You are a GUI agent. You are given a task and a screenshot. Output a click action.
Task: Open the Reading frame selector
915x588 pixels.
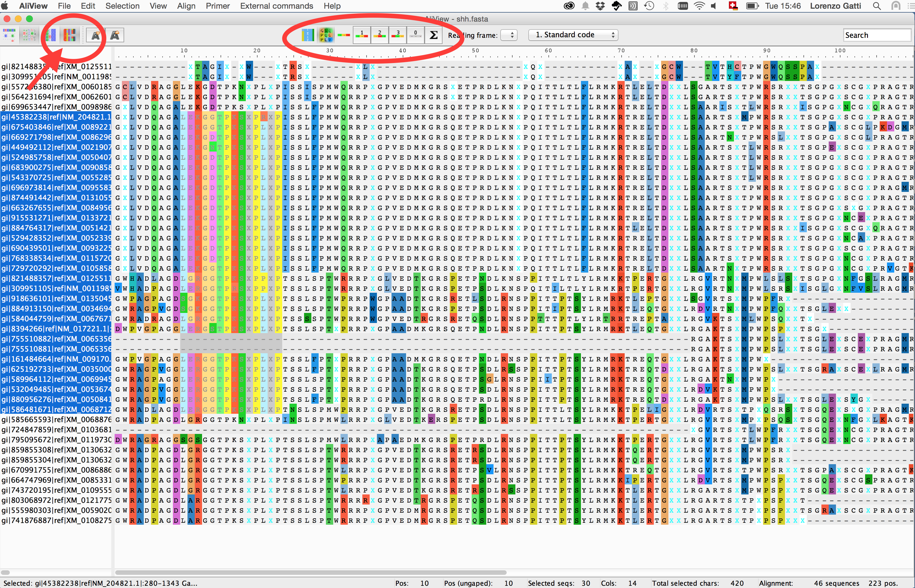click(x=509, y=35)
